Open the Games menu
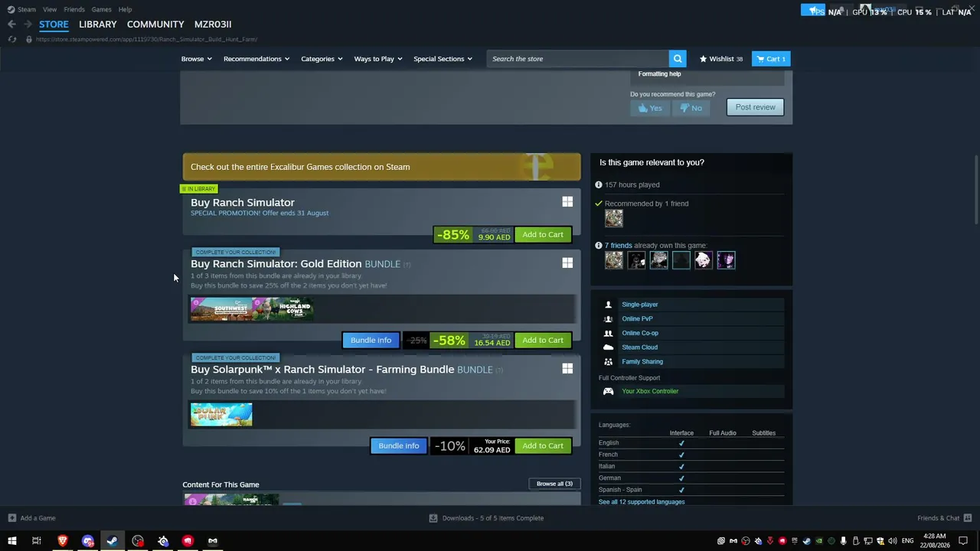980x551 pixels. pos(101,9)
